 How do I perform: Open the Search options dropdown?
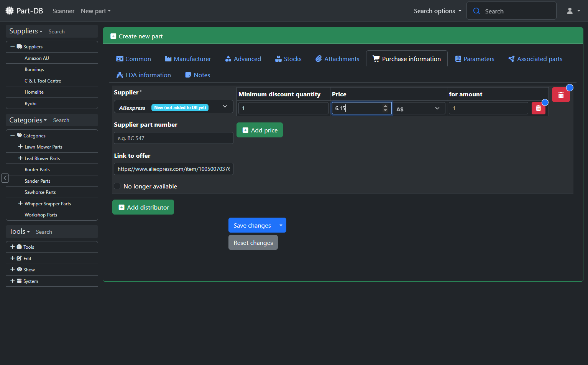tap(437, 11)
